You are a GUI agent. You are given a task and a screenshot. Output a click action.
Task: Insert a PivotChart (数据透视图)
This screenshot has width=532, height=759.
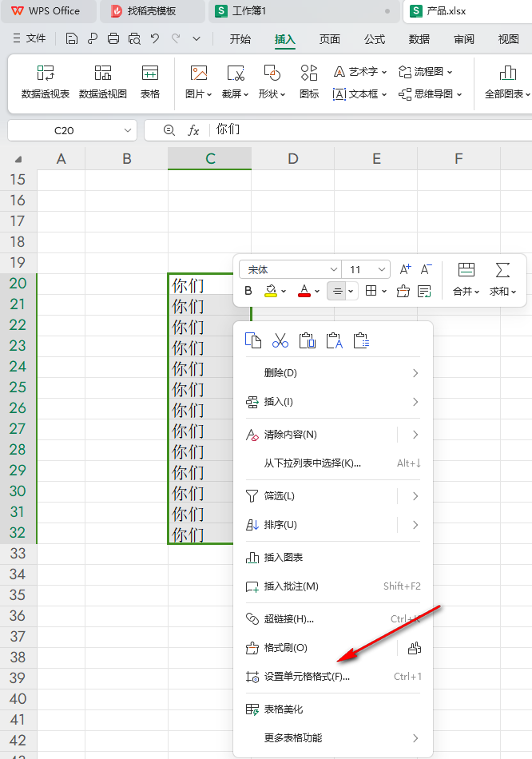(x=102, y=81)
